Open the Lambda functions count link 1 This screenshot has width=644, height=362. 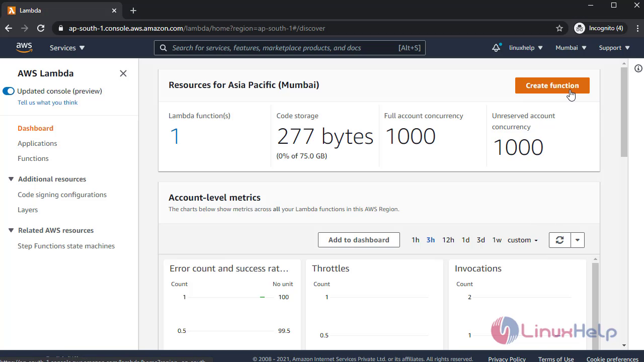(175, 136)
